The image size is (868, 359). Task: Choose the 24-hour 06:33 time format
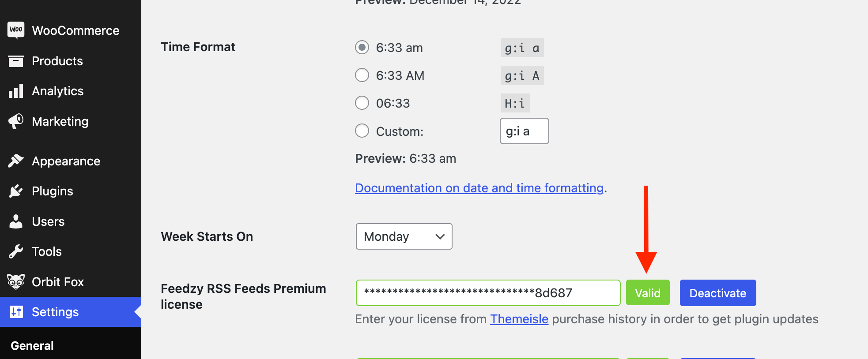362,103
